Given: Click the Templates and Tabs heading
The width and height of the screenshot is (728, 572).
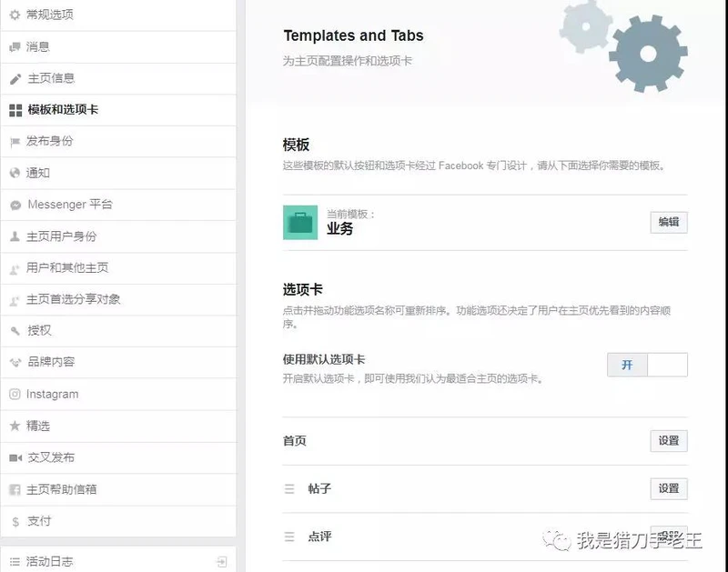Looking at the screenshot, I should (x=353, y=35).
